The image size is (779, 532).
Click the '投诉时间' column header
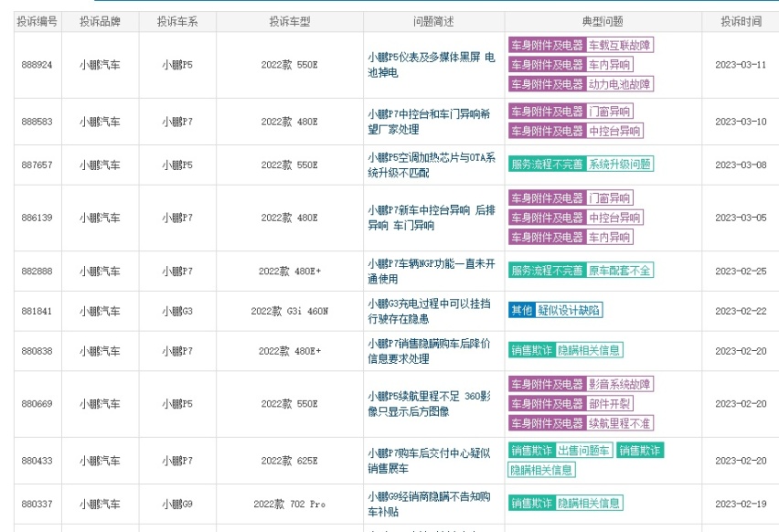(x=741, y=21)
